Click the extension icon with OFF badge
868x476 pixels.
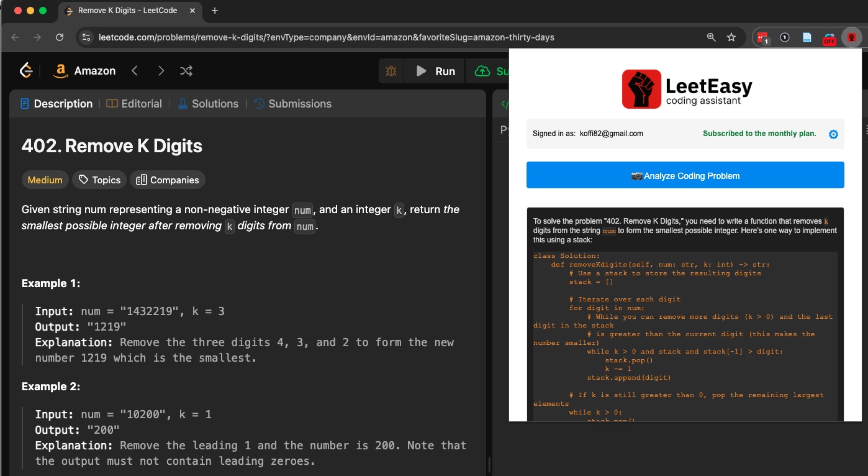(830, 38)
